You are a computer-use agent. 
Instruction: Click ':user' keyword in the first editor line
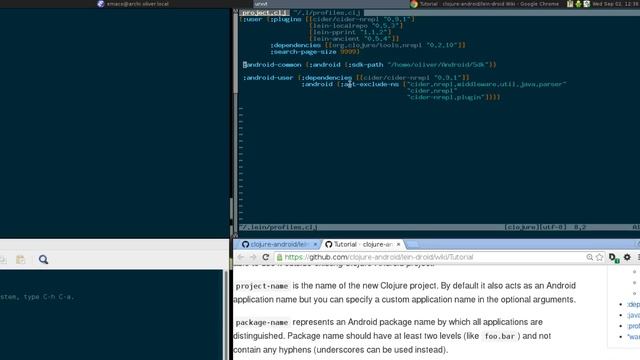(x=252, y=19)
